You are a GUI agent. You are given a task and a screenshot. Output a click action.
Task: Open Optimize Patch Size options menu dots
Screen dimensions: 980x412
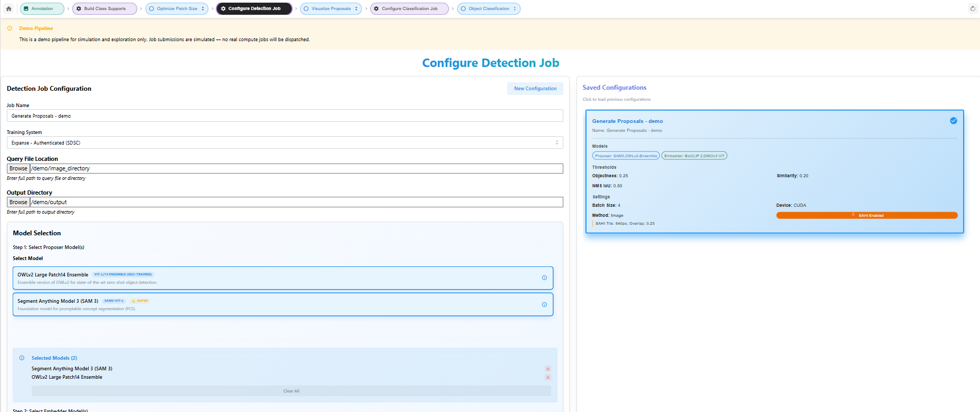203,8
